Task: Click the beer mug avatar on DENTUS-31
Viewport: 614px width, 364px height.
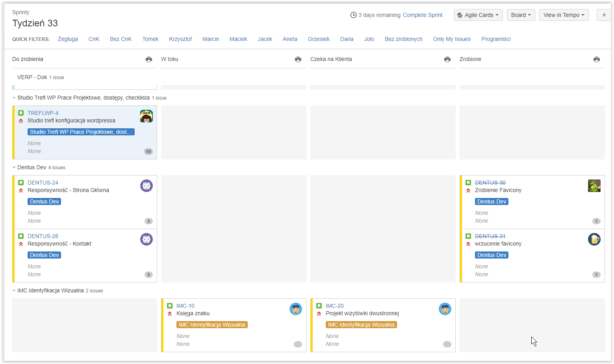Action: coord(594,239)
